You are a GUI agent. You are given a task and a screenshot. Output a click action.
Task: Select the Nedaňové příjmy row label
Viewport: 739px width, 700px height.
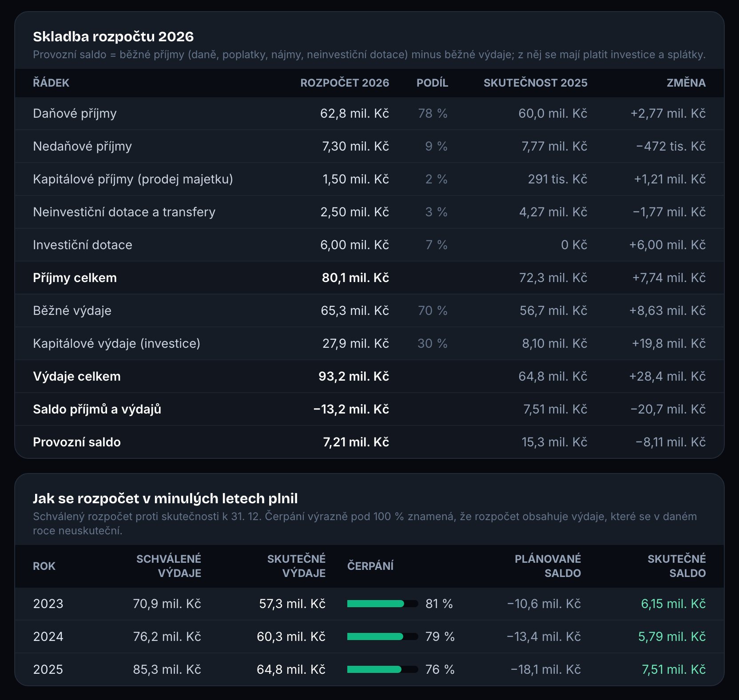tap(82, 147)
